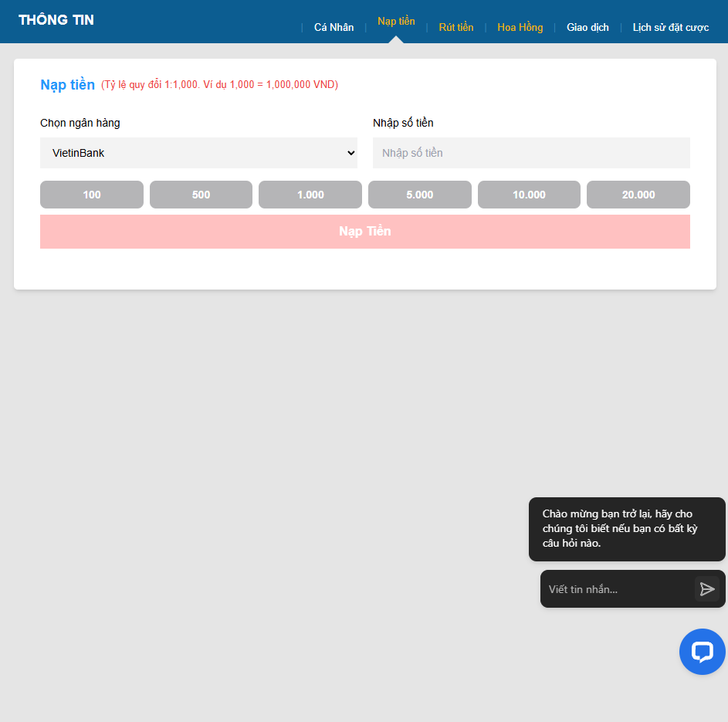This screenshot has width=728, height=722.
Task: View the Giao dịch tab
Action: (x=587, y=28)
